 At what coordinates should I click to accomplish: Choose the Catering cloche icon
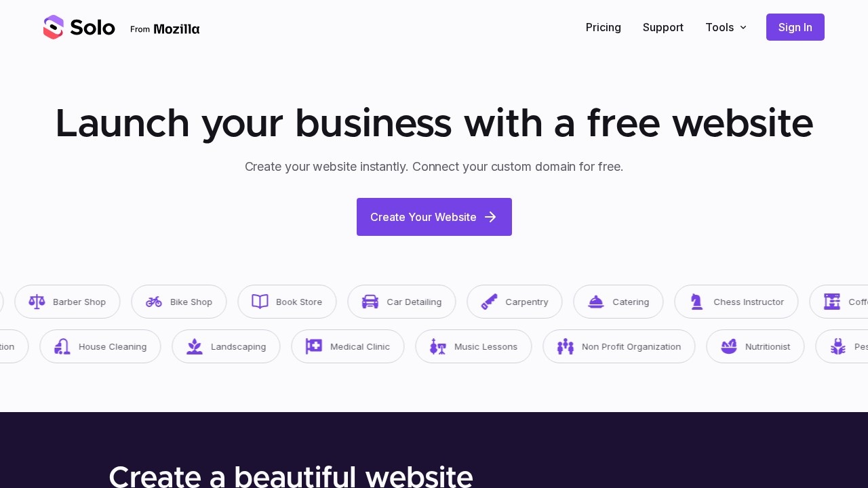(x=596, y=302)
